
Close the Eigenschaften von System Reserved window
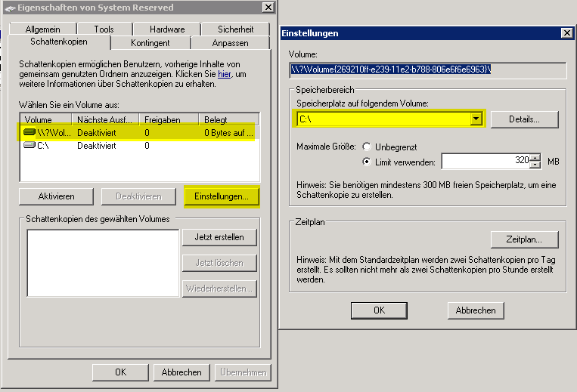click(268, 8)
